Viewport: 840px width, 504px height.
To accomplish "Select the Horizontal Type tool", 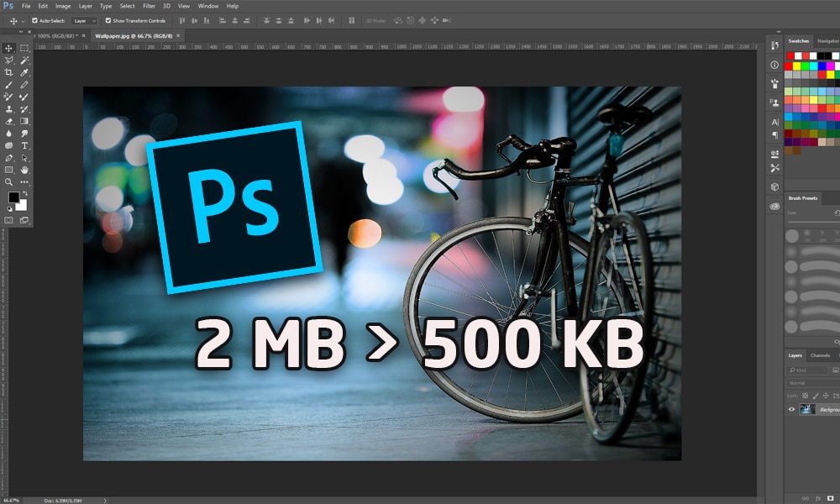I will point(24,145).
